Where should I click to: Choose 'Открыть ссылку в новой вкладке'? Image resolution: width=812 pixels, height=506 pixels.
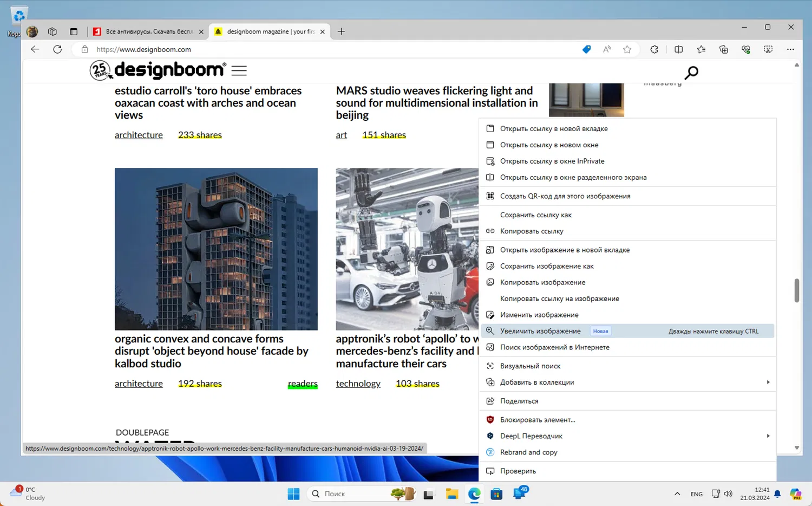[628, 129]
